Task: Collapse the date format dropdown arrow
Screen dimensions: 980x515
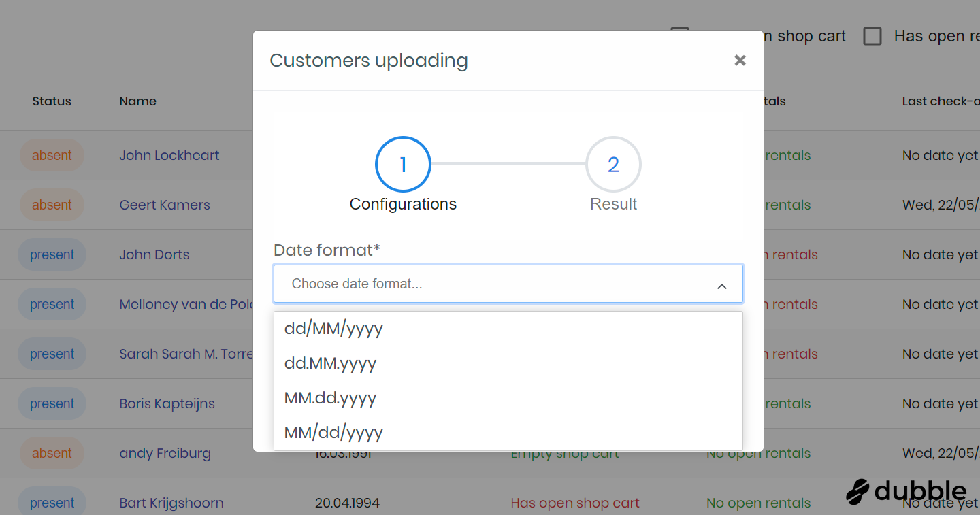Action: tap(721, 286)
